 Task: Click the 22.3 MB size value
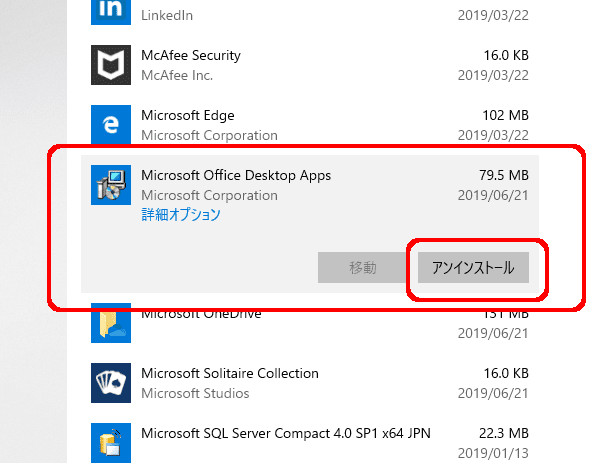pyautogui.click(x=504, y=433)
